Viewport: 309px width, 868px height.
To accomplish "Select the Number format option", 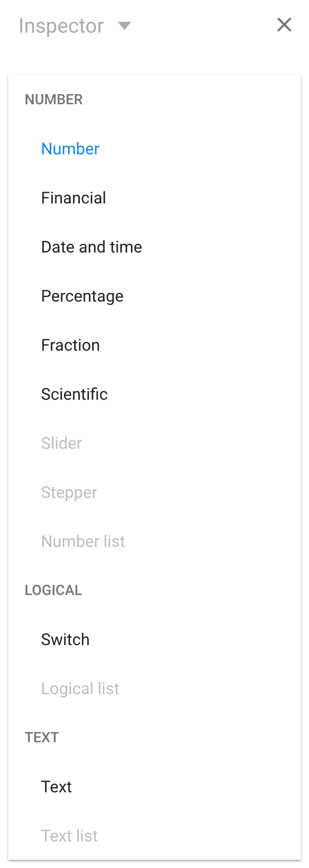I will [x=154, y=149].
